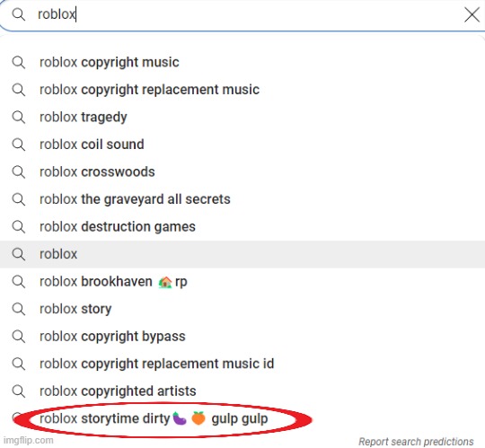485x448 pixels.
Task: Pick the 'roblox story' suggestion
Action: pos(242,309)
